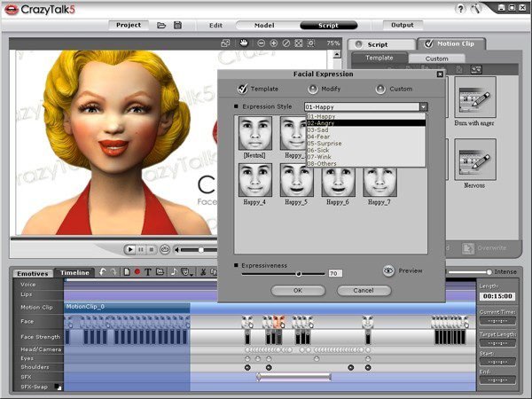Switch to the Model tab
This screenshot has width=532, height=399.
[x=264, y=26]
